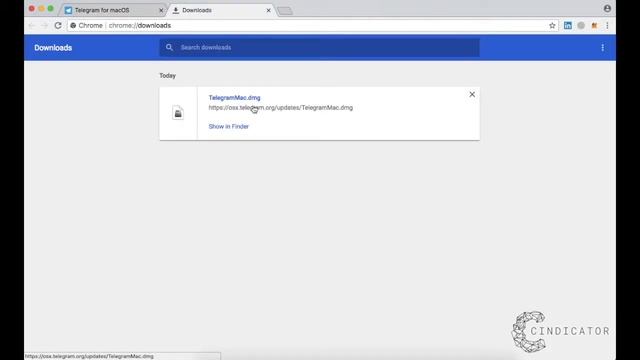This screenshot has width=640, height=360.
Task: Click the grey round extension icon
Action: (x=581, y=25)
